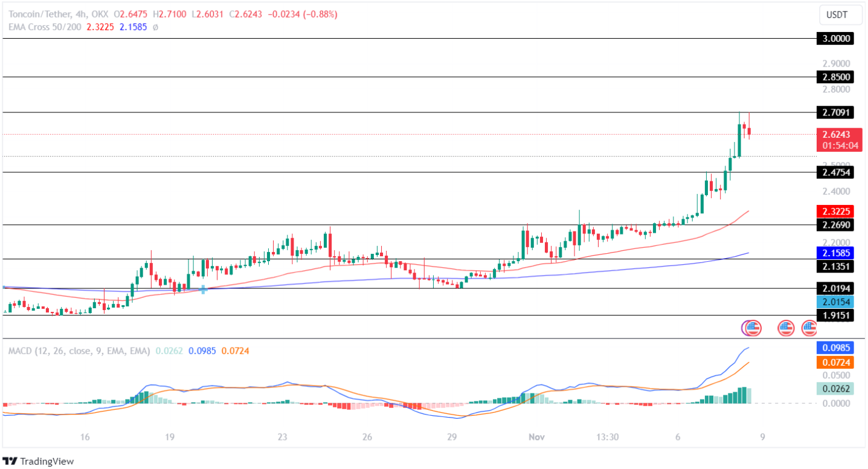Click the ø source icon beside the EMA legend
Image resolution: width=868 pixels, height=469 pixels.
155,27
